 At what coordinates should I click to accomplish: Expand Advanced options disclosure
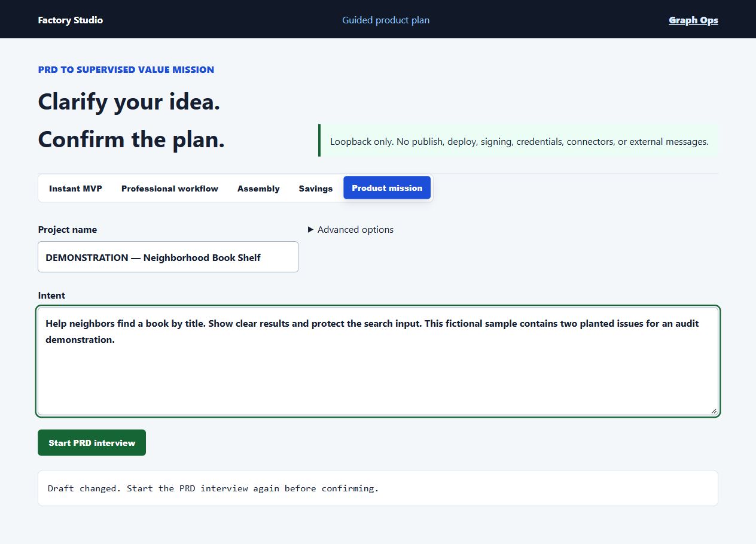(351, 229)
